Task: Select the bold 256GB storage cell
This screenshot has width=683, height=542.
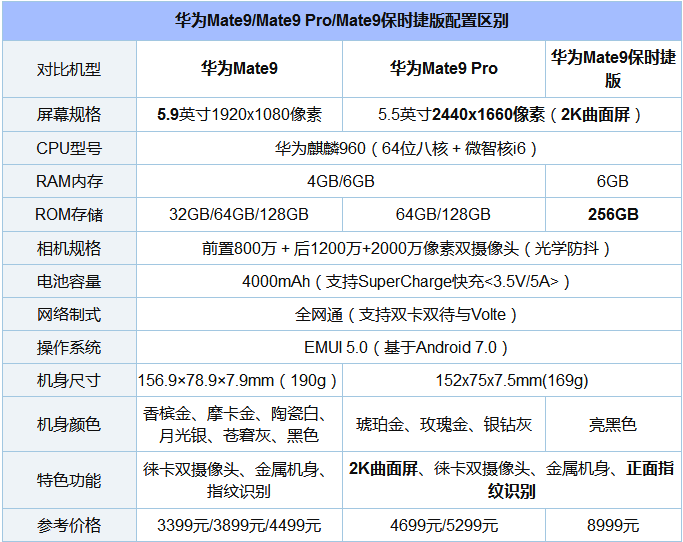Action: click(613, 214)
